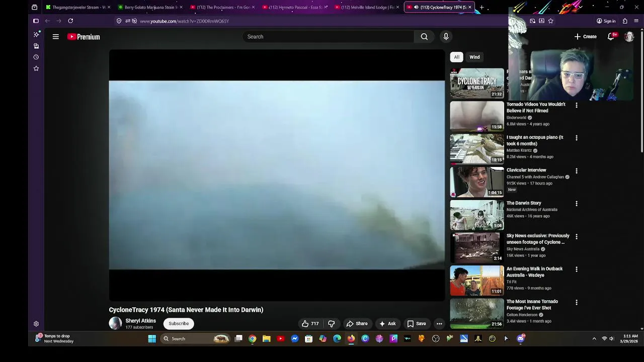Open Microsoft Store from the taskbar
The width and height of the screenshot is (644, 362).
click(309, 339)
